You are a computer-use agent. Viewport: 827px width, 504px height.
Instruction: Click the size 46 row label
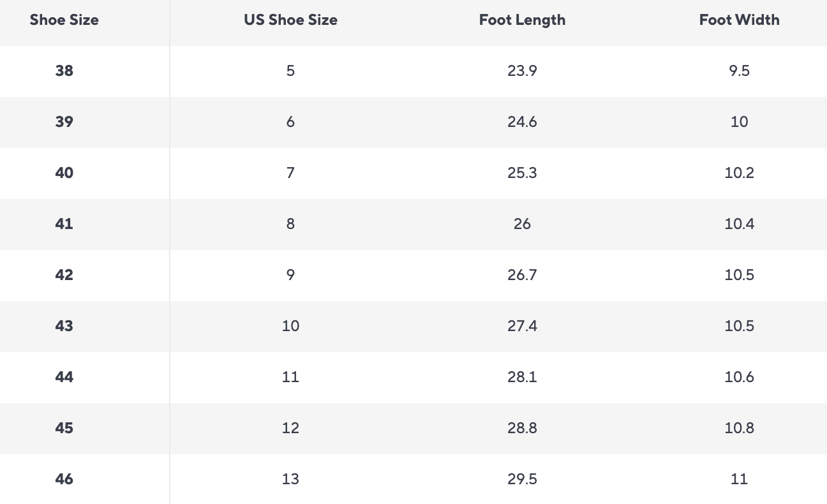point(64,479)
